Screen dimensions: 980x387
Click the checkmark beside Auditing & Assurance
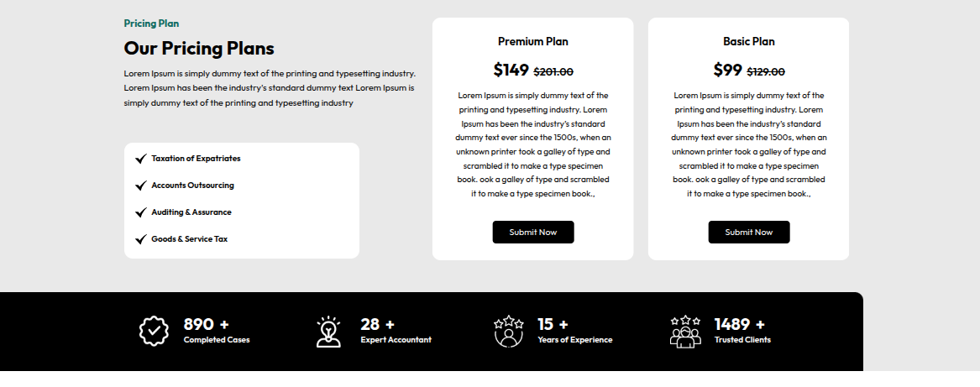click(x=141, y=212)
